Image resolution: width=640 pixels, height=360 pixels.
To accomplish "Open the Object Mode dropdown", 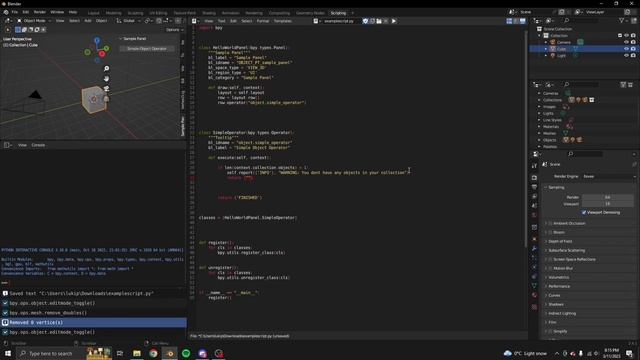I will (34, 20).
